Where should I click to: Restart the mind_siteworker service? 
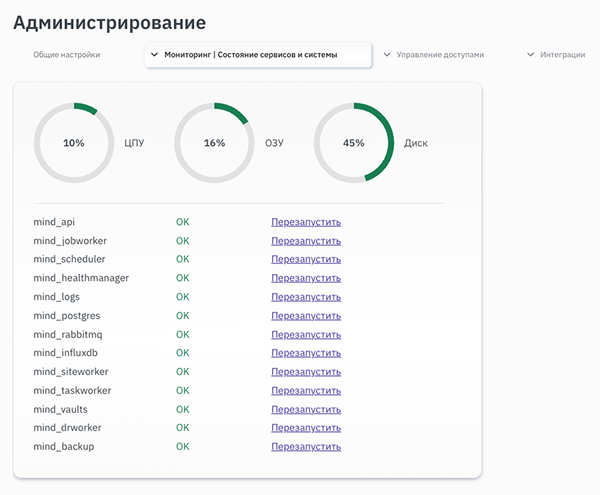[x=306, y=371]
